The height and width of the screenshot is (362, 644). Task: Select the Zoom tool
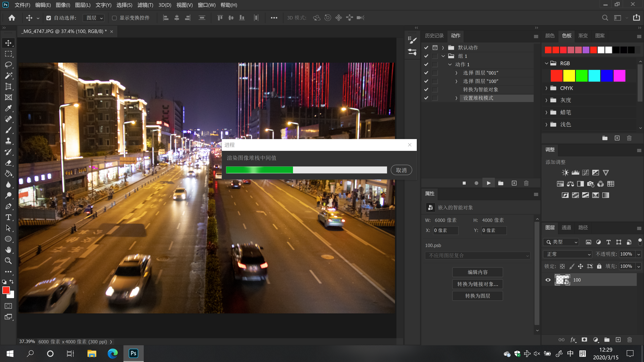[x=8, y=261]
